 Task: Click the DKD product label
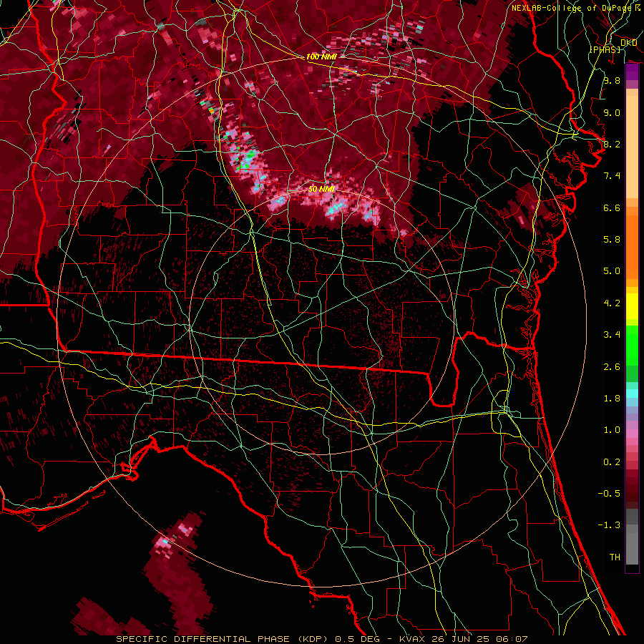[628, 43]
